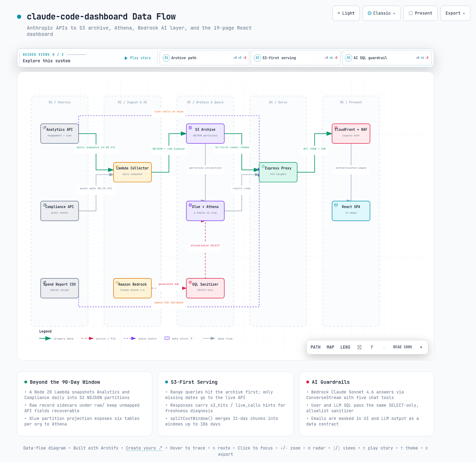This screenshot has width=476, height=462.
Task: Toggle the LENS mode
Action: [345, 347]
